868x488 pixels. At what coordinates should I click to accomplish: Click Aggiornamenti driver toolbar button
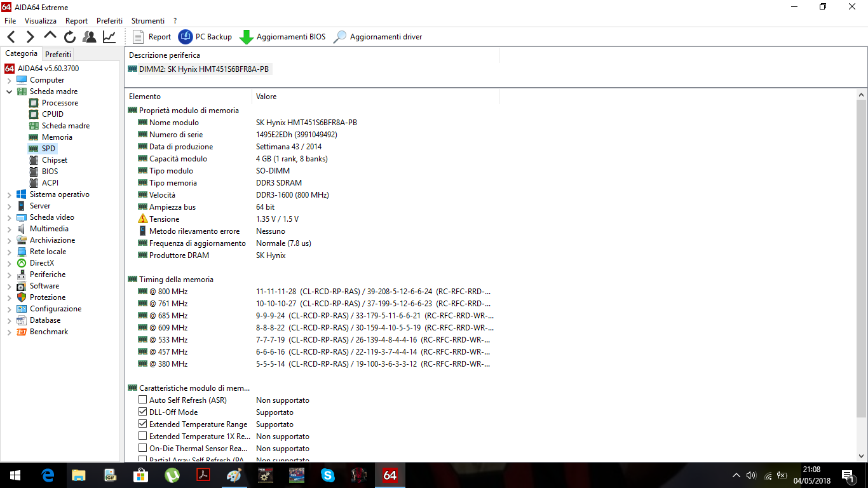coord(377,37)
